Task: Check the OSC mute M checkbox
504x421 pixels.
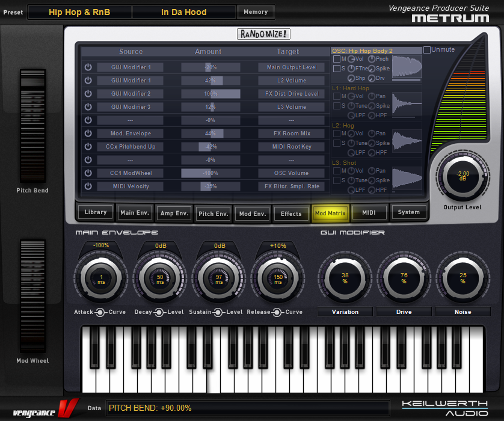Action: pos(337,59)
